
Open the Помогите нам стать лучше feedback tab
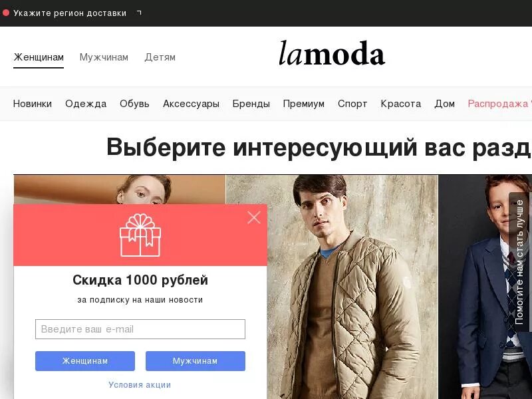[x=519, y=262]
